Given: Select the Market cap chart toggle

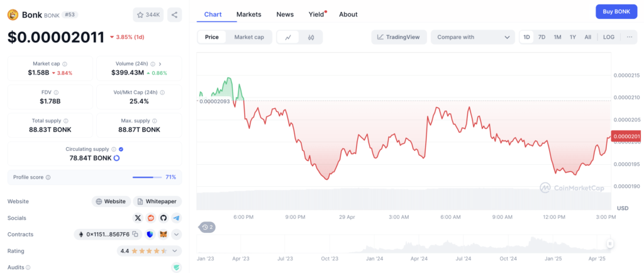Looking at the screenshot, I should (x=249, y=37).
